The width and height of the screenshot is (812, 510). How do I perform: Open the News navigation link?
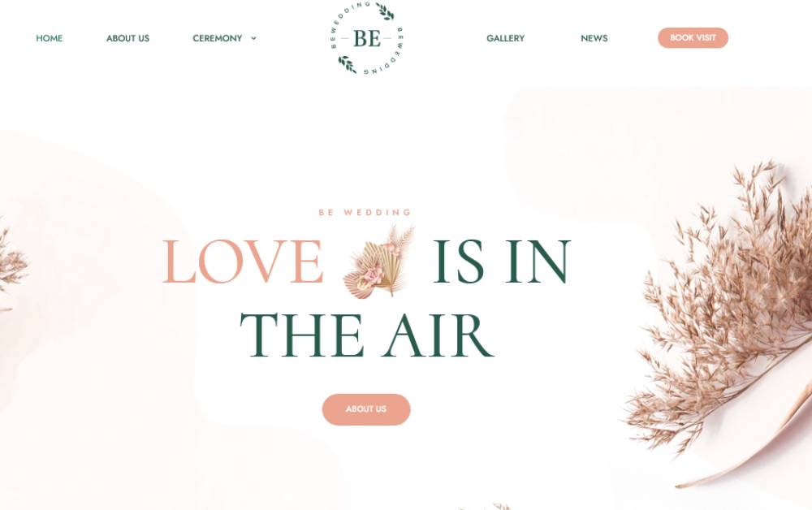(594, 38)
